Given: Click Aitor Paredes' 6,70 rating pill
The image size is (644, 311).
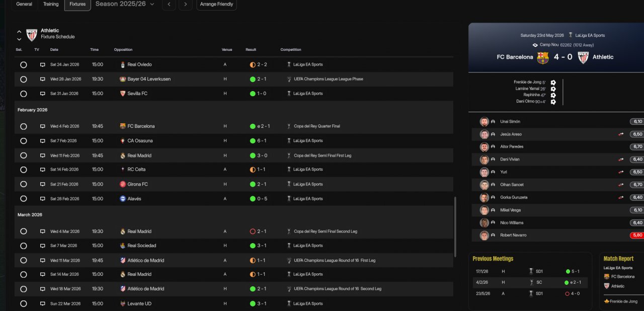Looking at the screenshot, I should tap(637, 147).
